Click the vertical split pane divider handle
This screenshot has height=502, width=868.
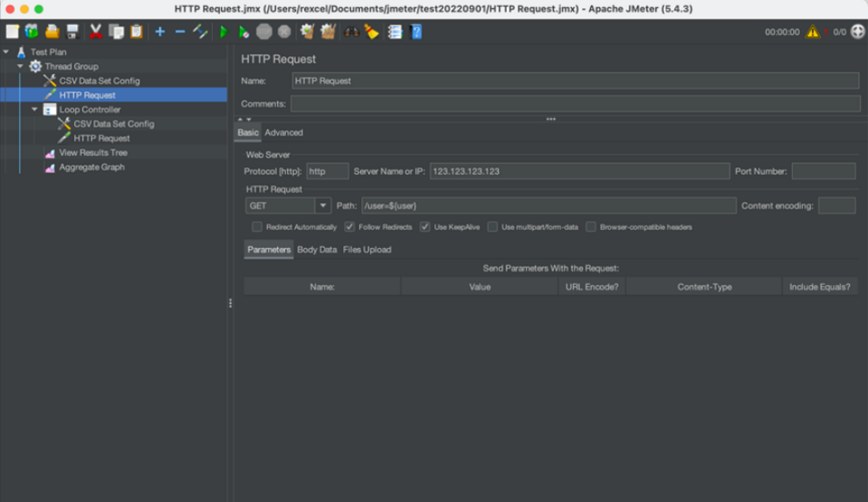tap(230, 303)
